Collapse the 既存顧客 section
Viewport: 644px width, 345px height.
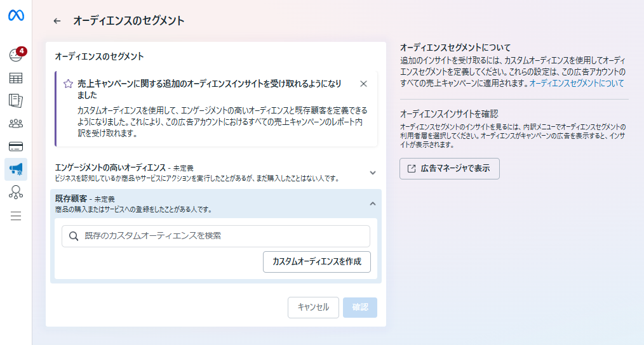(x=372, y=204)
